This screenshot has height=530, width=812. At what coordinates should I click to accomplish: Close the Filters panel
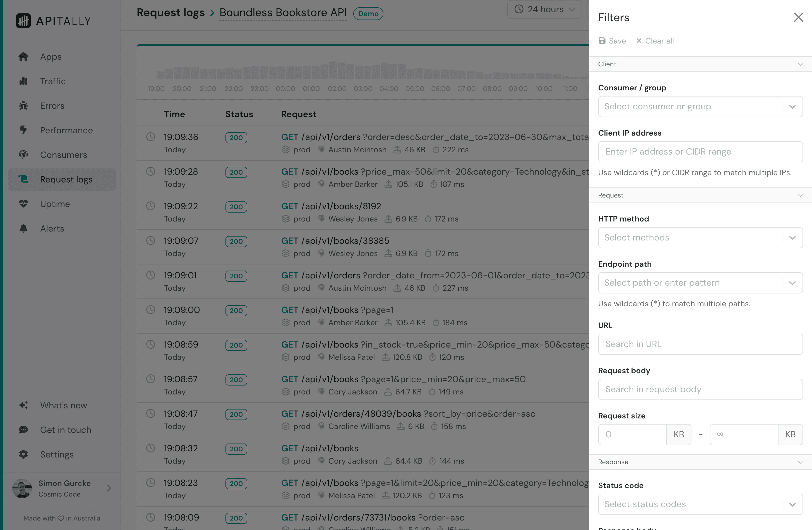(798, 17)
